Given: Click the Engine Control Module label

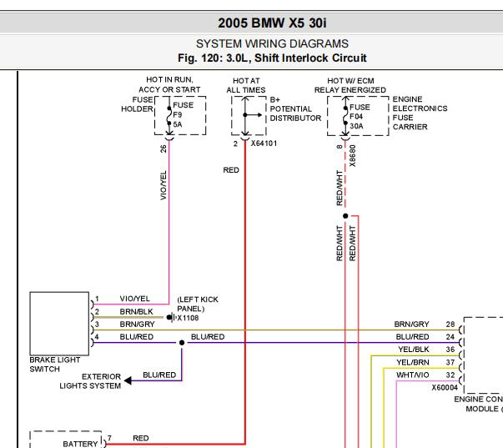Looking at the screenshot, I should [478, 404].
